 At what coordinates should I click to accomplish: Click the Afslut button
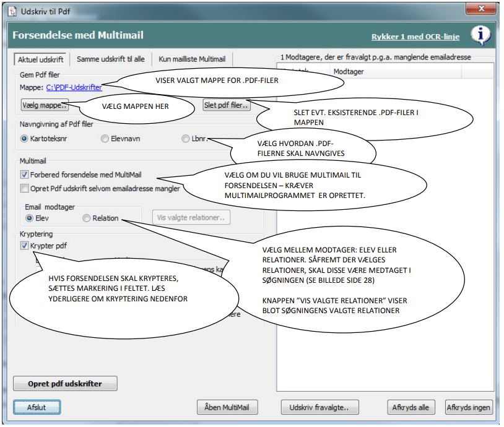37,407
